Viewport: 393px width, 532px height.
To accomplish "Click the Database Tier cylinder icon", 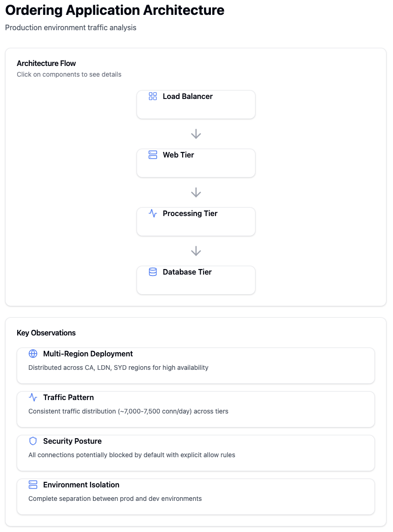I will 153,272.
